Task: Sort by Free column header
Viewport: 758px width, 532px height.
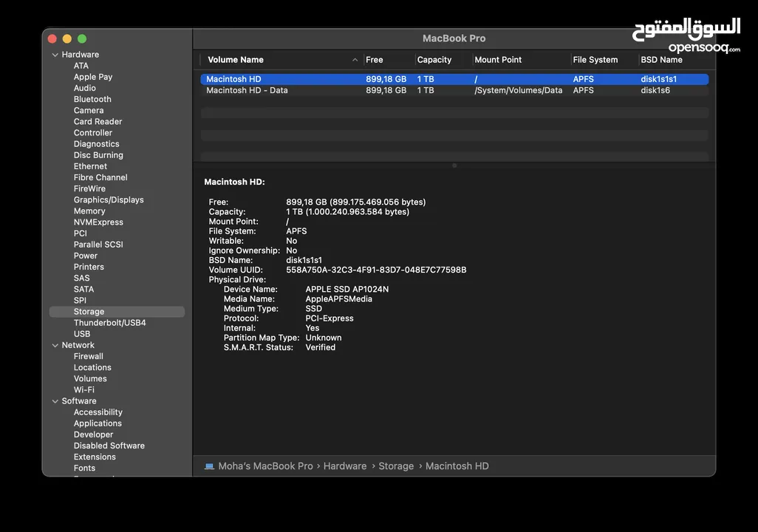Action: point(374,60)
